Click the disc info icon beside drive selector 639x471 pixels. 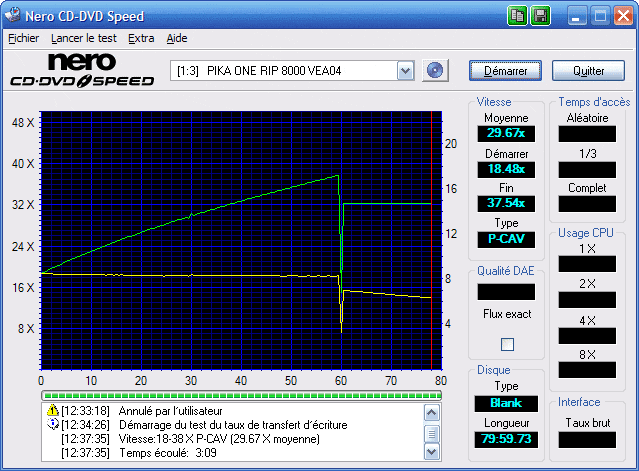point(435,70)
